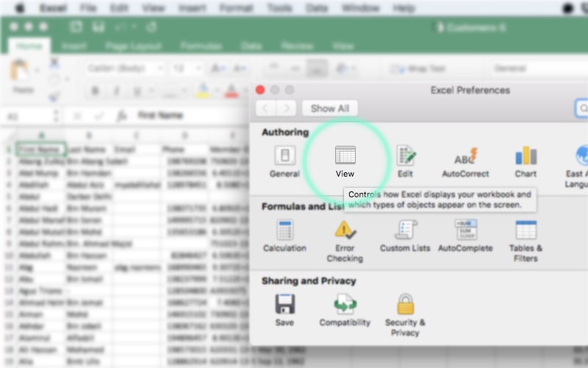Click the Format Painter brush icon

[54, 97]
